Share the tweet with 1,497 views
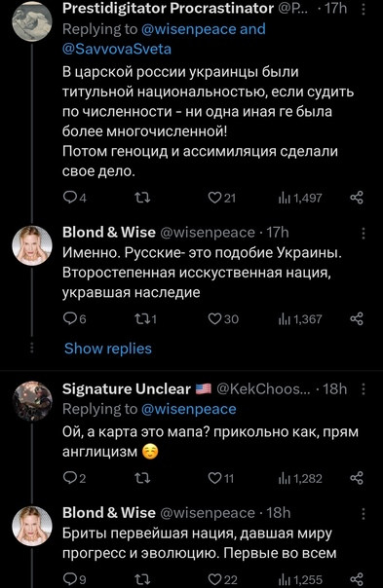This screenshot has width=383, height=588. pos(357,198)
